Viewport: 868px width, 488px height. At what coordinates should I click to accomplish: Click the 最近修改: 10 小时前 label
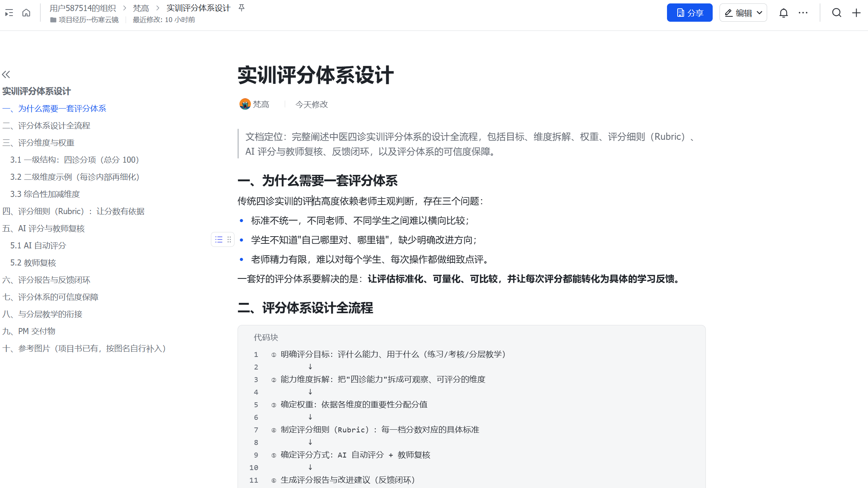pyautogui.click(x=164, y=20)
